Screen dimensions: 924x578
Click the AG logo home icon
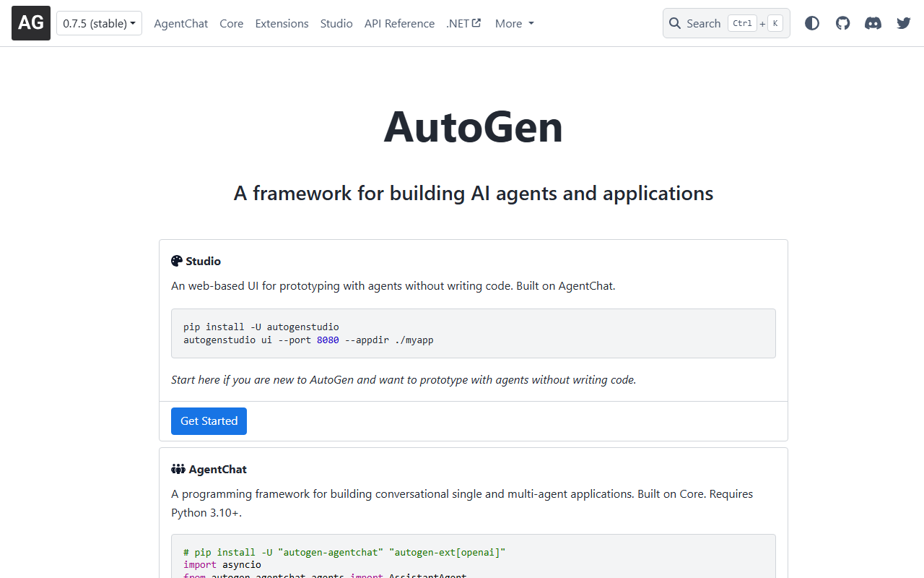click(x=31, y=23)
